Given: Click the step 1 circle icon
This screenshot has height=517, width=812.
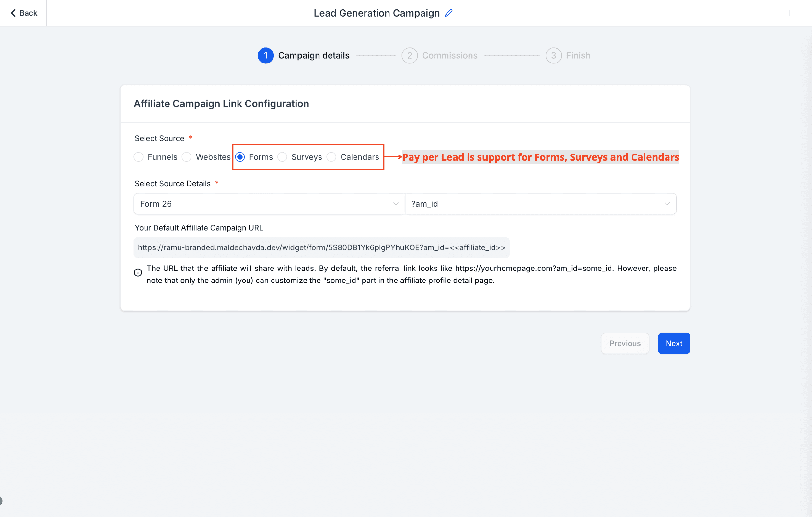Looking at the screenshot, I should [266, 56].
